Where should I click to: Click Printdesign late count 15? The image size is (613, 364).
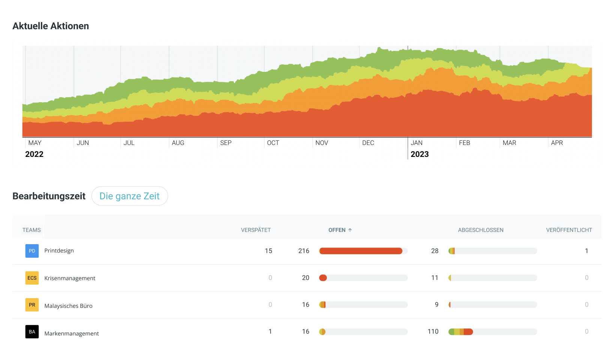click(x=268, y=251)
